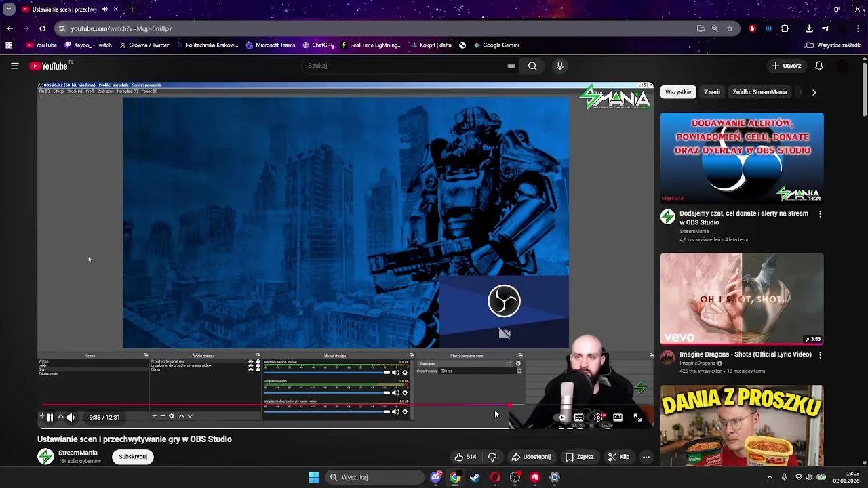868x488 pixels.
Task: Select the Wszystkie filter chip
Action: [x=678, y=92]
